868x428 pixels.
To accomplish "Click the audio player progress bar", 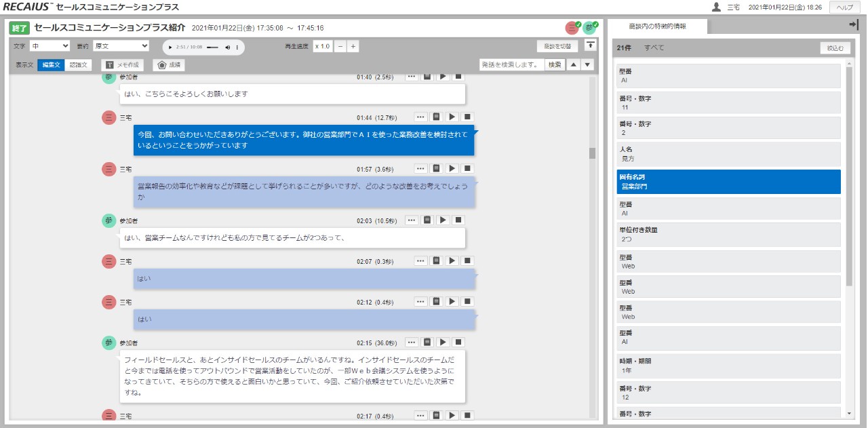I will coord(212,47).
